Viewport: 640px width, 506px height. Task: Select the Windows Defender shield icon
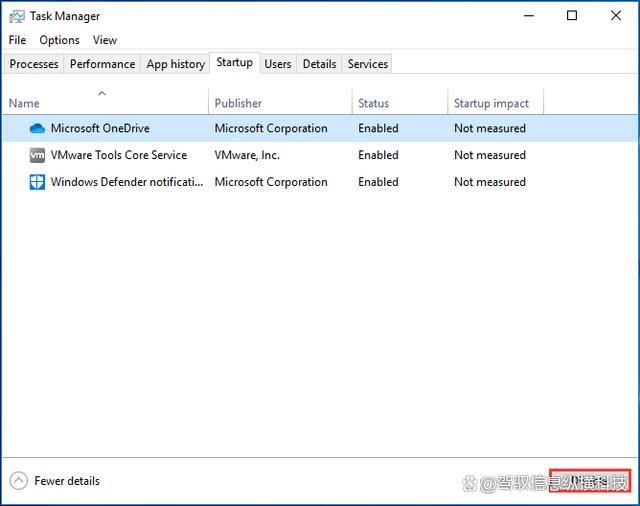click(37, 182)
